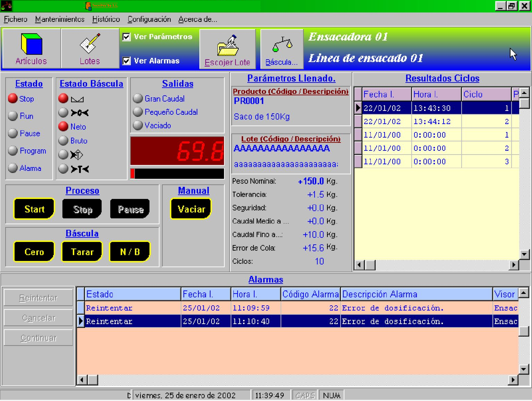Click the Código Alarma column header
The image size is (532, 401).
310,294
